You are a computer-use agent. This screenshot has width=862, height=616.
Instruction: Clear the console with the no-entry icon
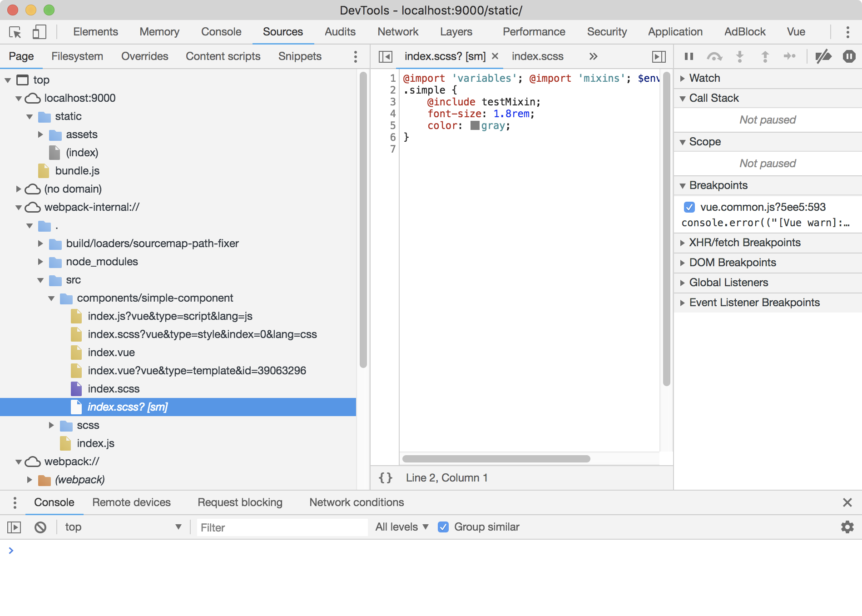[x=41, y=527]
